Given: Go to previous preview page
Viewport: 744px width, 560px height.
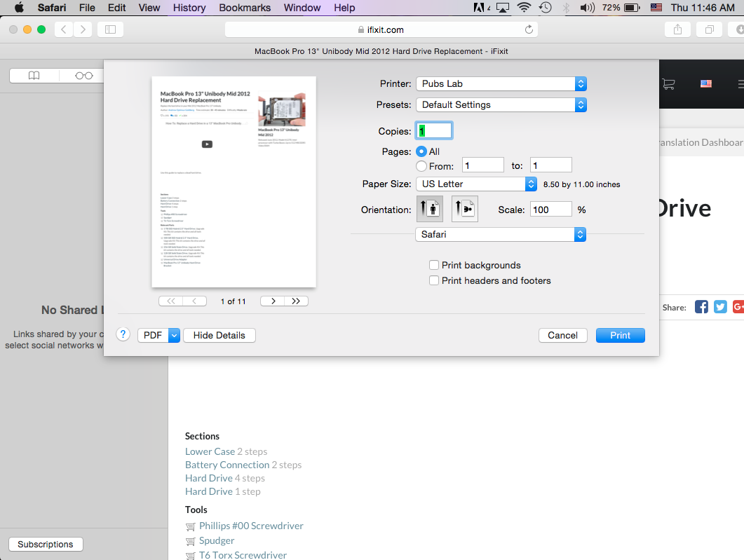Looking at the screenshot, I should pos(194,301).
